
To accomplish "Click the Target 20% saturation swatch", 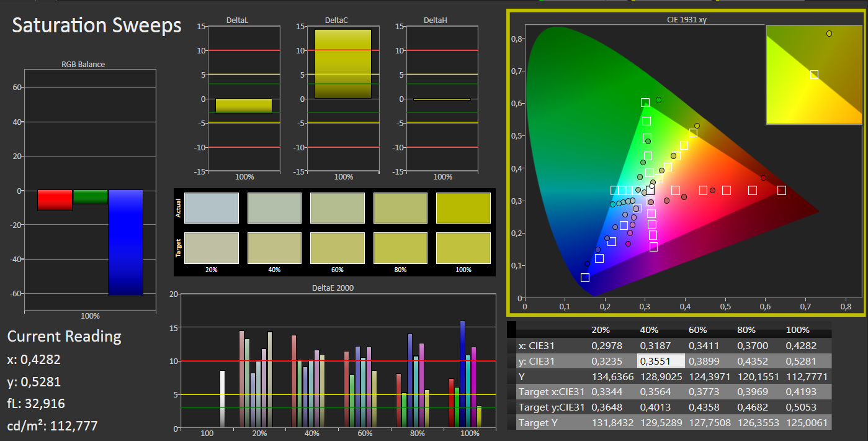I will coord(212,248).
